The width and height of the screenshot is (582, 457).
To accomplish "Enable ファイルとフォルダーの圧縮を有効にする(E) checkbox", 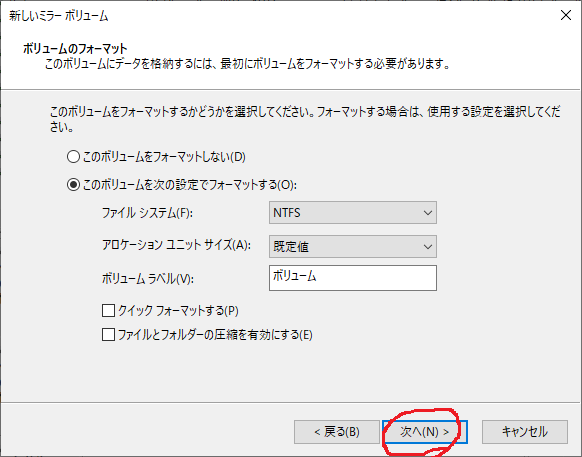I will [x=108, y=334].
